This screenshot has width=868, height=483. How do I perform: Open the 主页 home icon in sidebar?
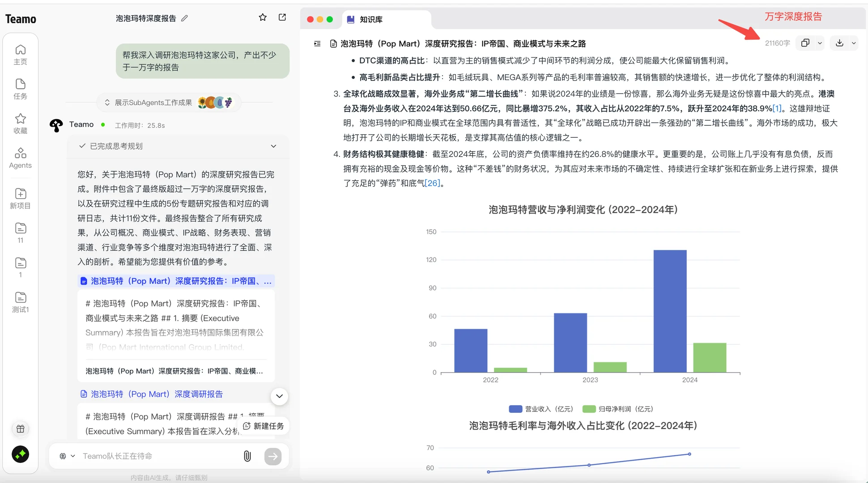tap(20, 50)
